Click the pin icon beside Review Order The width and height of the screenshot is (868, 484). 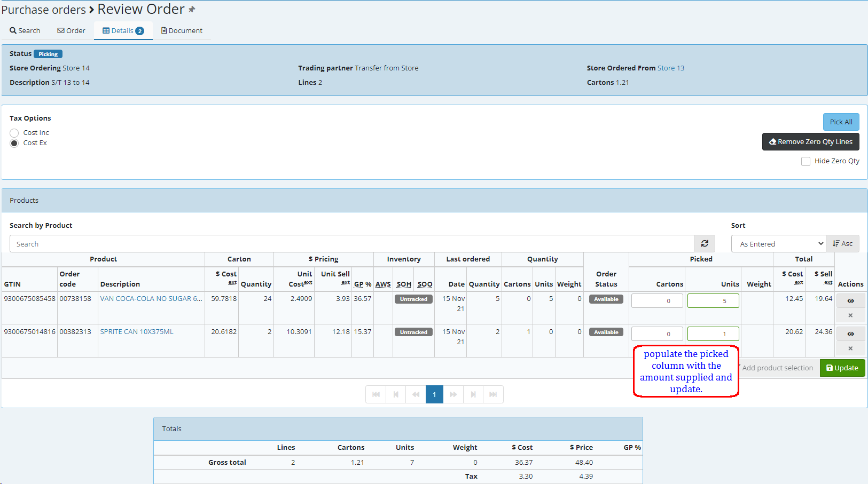coord(192,10)
